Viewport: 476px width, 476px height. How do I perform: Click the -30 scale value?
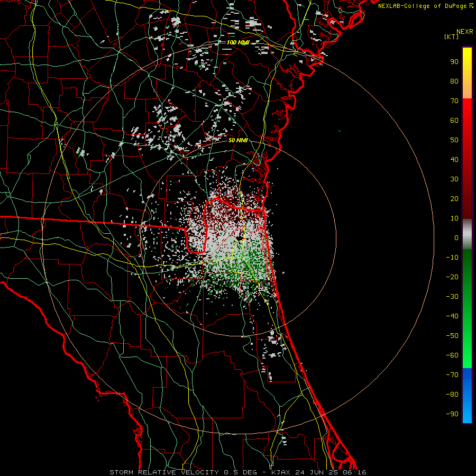point(452,297)
